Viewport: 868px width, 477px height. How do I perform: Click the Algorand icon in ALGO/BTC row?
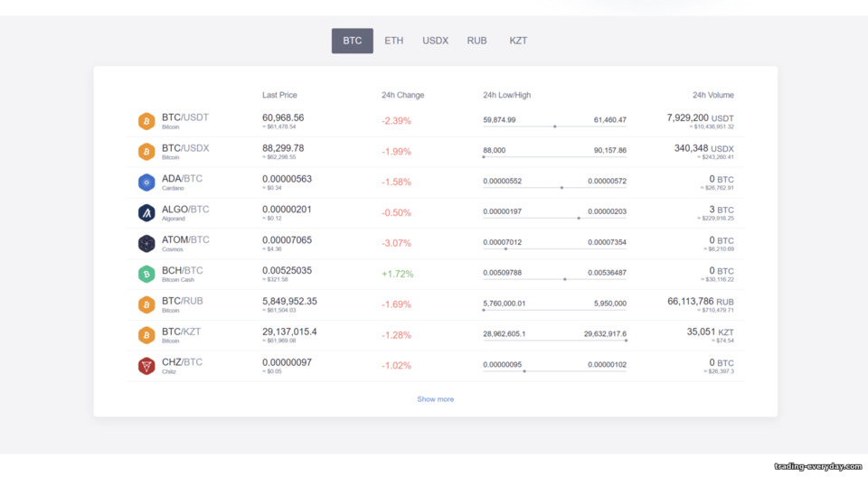click(x=146, y=212)
